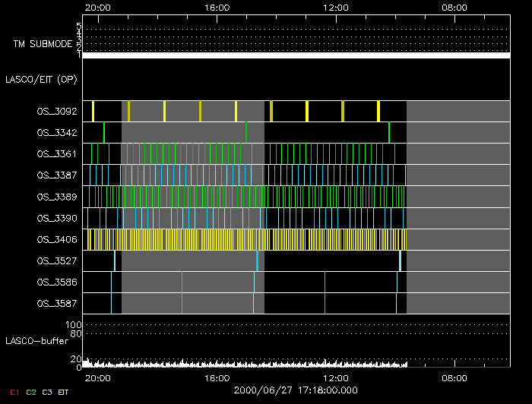Click the leftmost green marker in OS_3342 row
Screen dimensions: 532x404
pos(104,132)
